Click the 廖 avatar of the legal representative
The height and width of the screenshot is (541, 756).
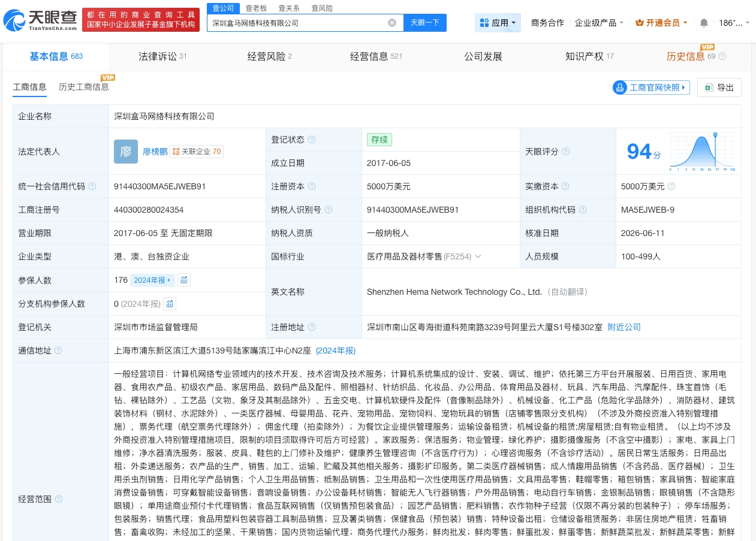(x=126, y=152)
